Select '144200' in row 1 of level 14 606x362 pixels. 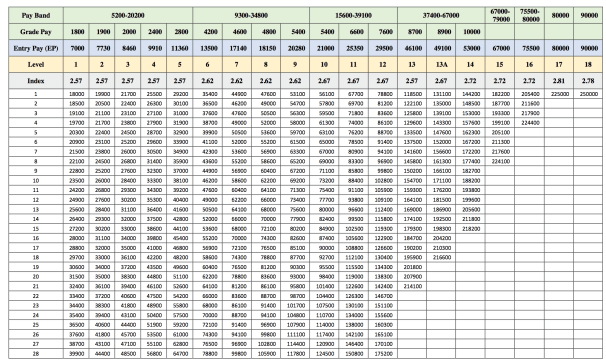(470, 94)
